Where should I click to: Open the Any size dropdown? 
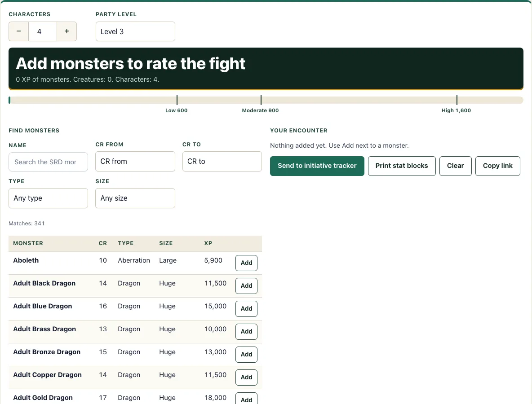[x=135, y=198]
